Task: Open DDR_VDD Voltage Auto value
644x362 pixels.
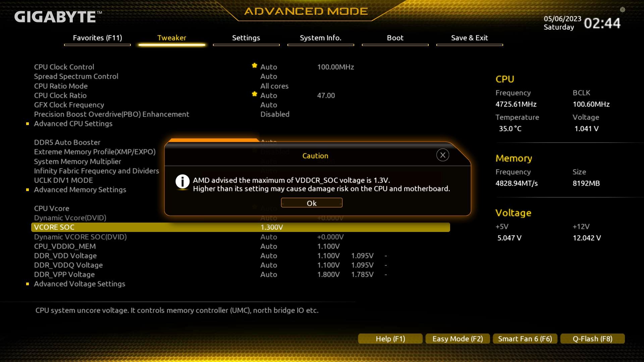Action: [x=269, y=256]
